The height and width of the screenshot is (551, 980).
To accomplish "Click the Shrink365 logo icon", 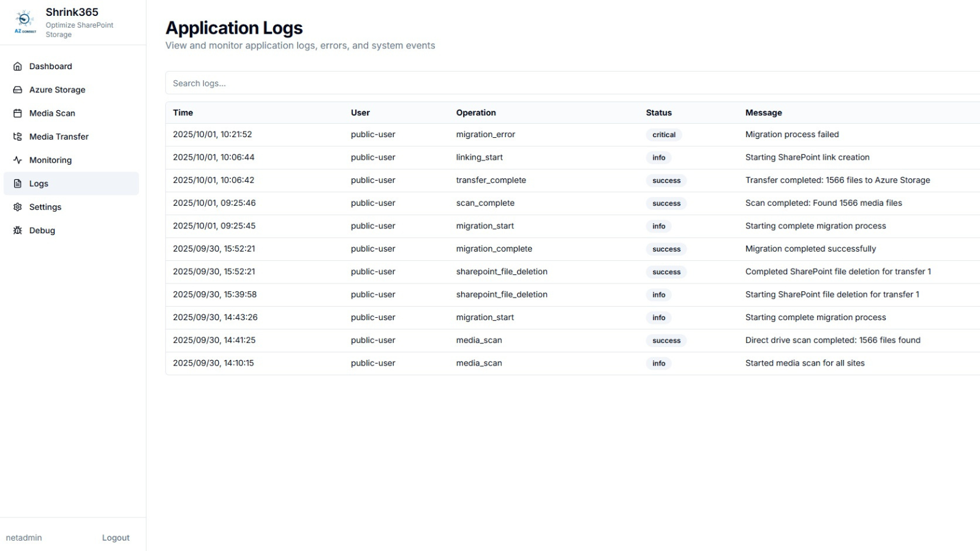I will pos(25,21).
